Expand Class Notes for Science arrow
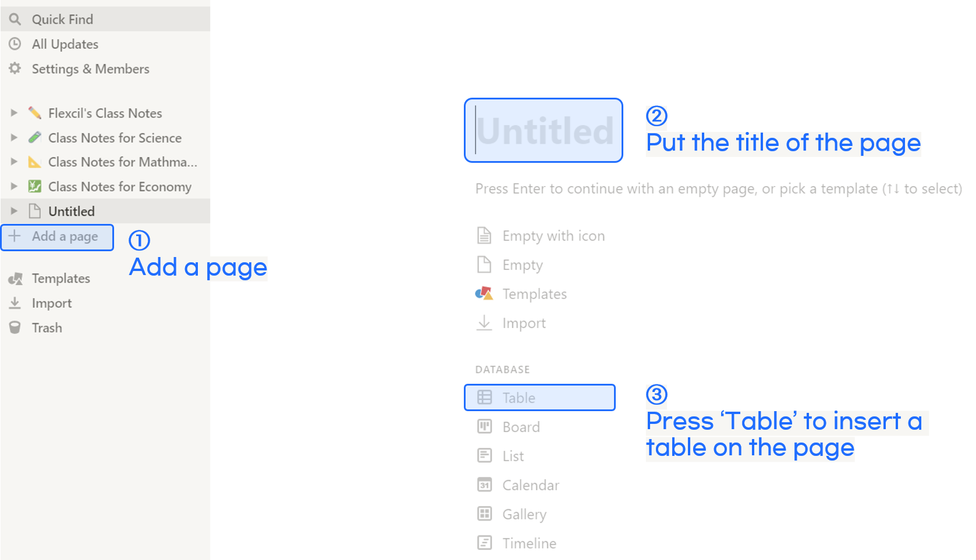This screenshot has height=560, width=976. click(14, 138)
